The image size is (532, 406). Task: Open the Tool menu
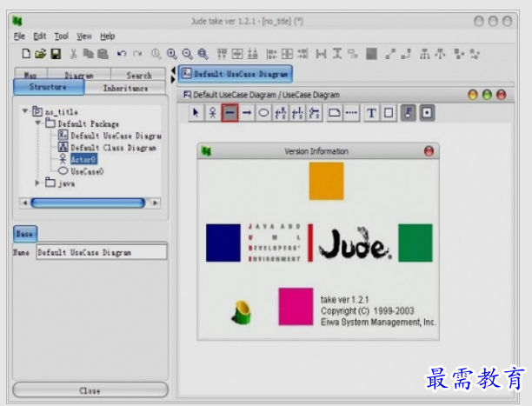(x=62, y=36)
